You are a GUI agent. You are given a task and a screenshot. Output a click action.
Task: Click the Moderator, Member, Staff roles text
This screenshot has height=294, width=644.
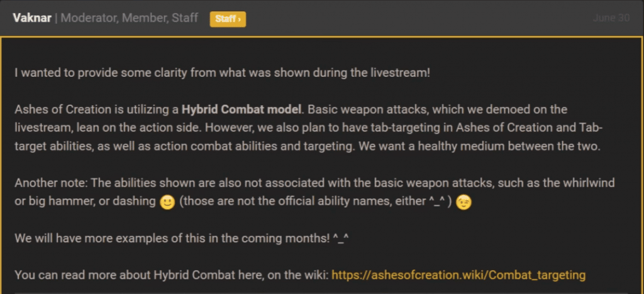point(129,18)
